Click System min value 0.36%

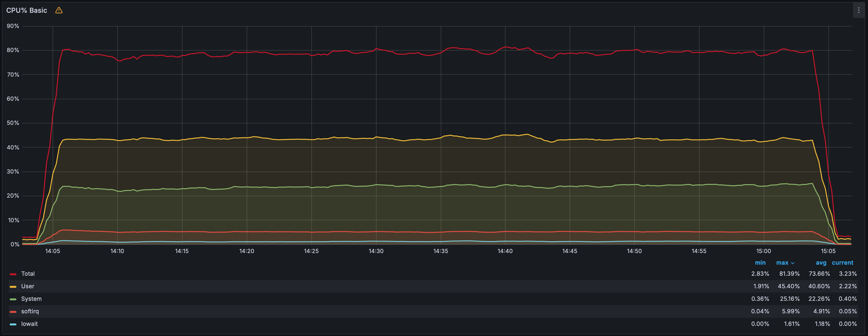point(760,299)
